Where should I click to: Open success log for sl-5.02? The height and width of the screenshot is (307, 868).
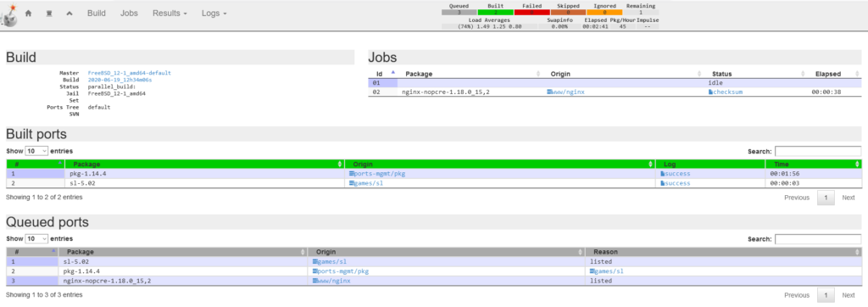[677, 183]
